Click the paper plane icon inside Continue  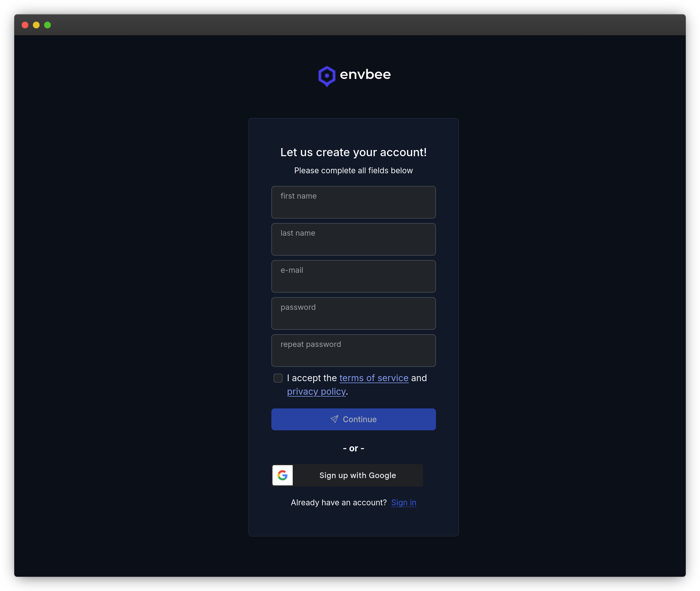[x=335, y=419]
